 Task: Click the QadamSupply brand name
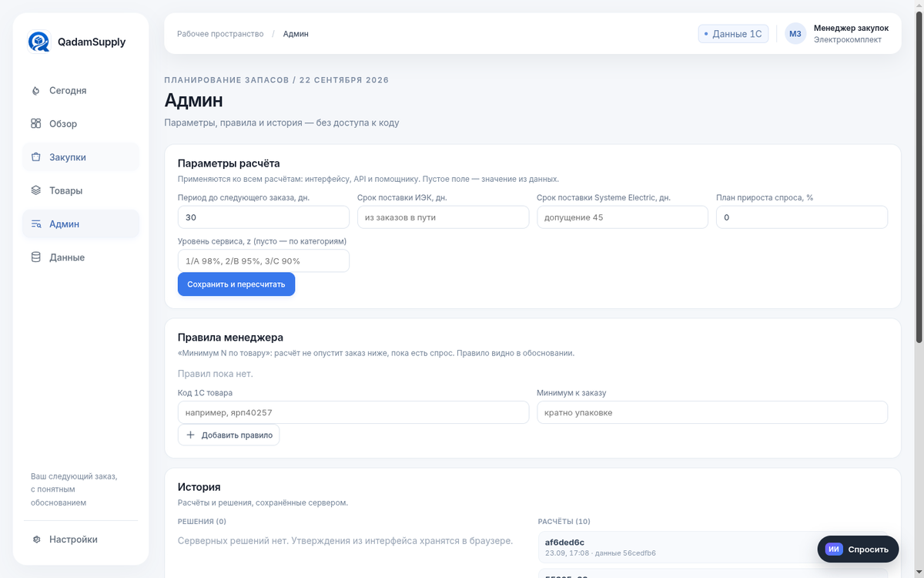click(x=92, y=42)
